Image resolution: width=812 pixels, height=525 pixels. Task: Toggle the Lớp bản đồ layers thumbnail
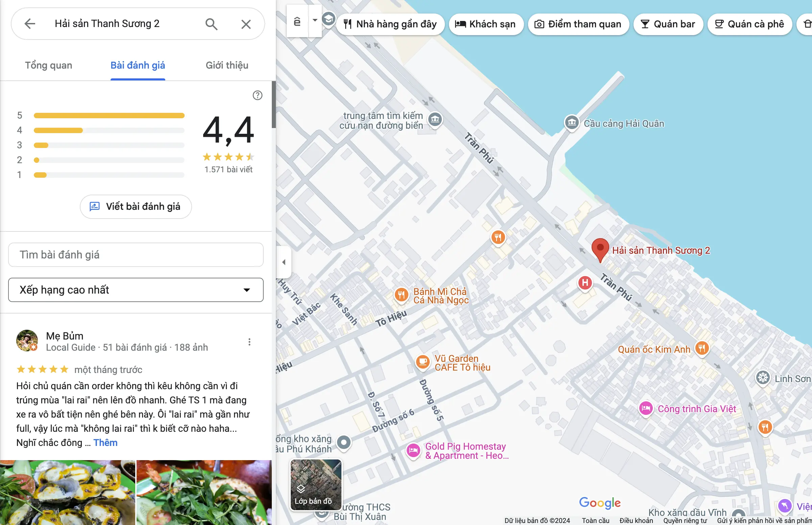point(315,484)
